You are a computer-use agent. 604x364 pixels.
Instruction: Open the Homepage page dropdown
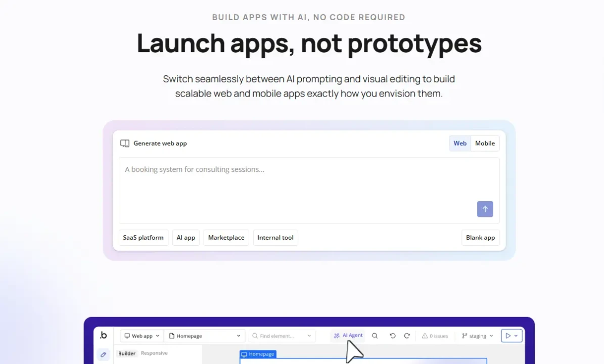click(205, 336)
